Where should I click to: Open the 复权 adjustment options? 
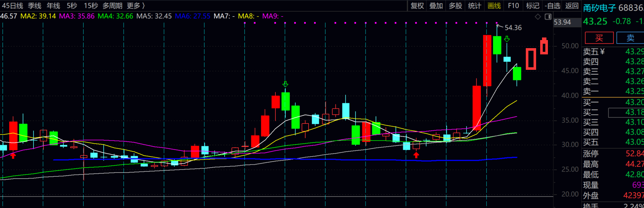click(x=417, y=6)
